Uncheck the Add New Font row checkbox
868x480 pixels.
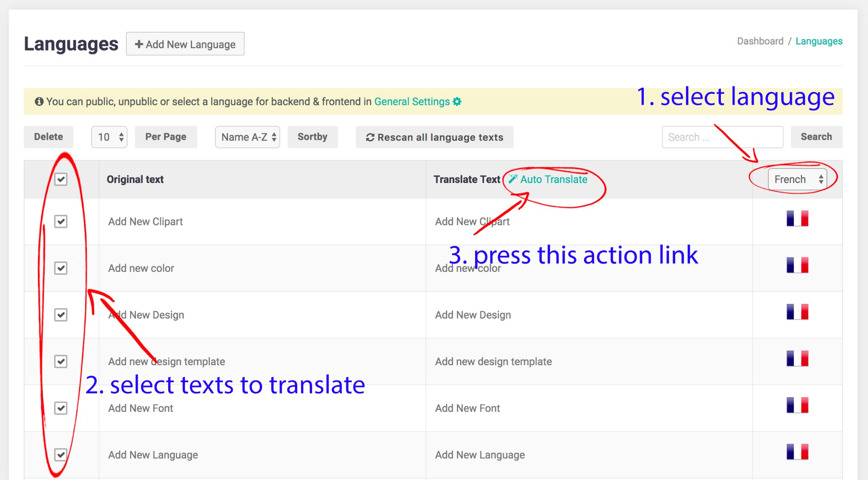coord(61,408)
